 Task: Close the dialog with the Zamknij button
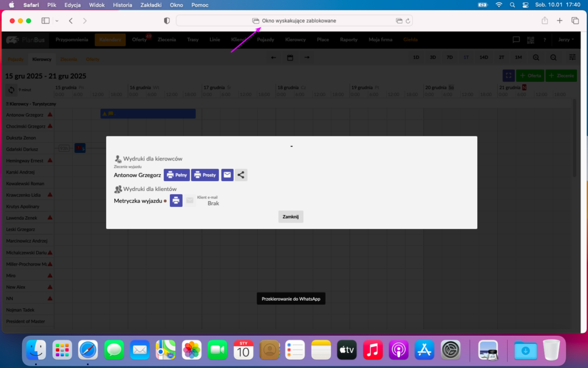point(291,217)
